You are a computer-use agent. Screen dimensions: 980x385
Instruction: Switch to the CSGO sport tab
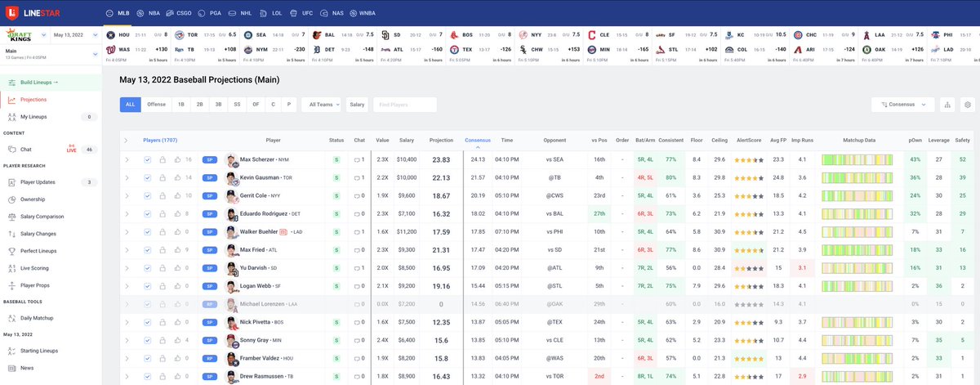coord(177,14)
